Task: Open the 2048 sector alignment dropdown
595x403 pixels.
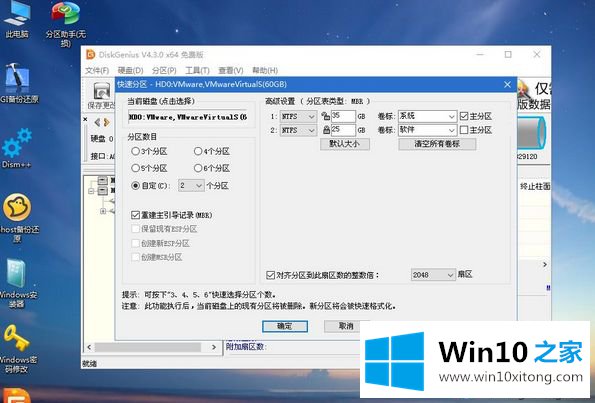Action: coord(433,275)
